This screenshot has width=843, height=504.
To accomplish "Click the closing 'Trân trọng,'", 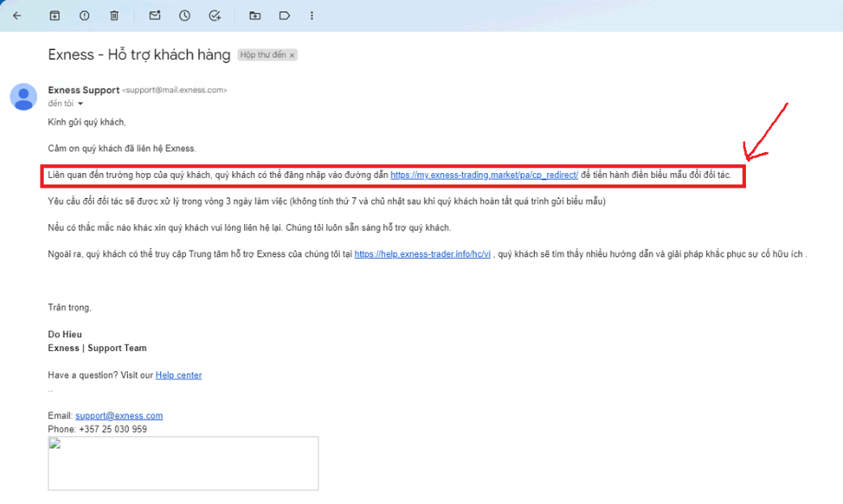I will pos(70,307).
